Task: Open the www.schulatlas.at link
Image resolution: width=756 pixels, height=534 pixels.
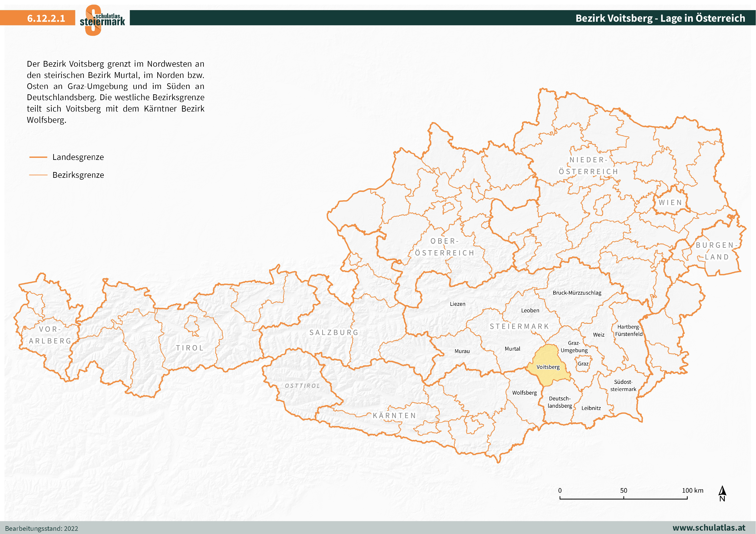Action: click(709, 528)
